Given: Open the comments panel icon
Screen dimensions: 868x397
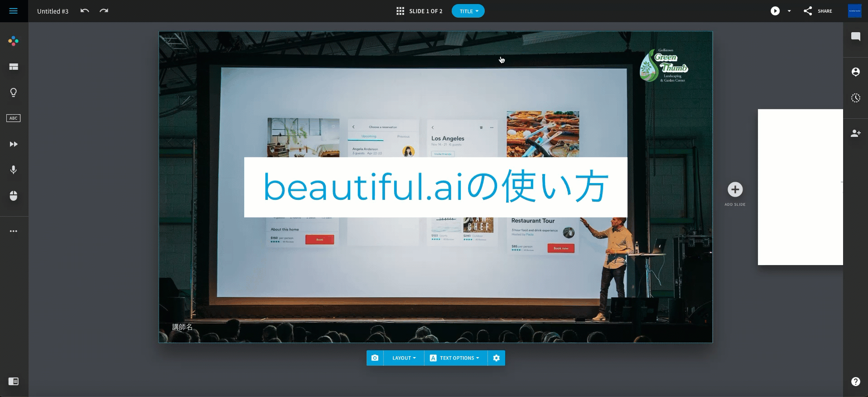Looking at the screenshot, I should point(855,37).
